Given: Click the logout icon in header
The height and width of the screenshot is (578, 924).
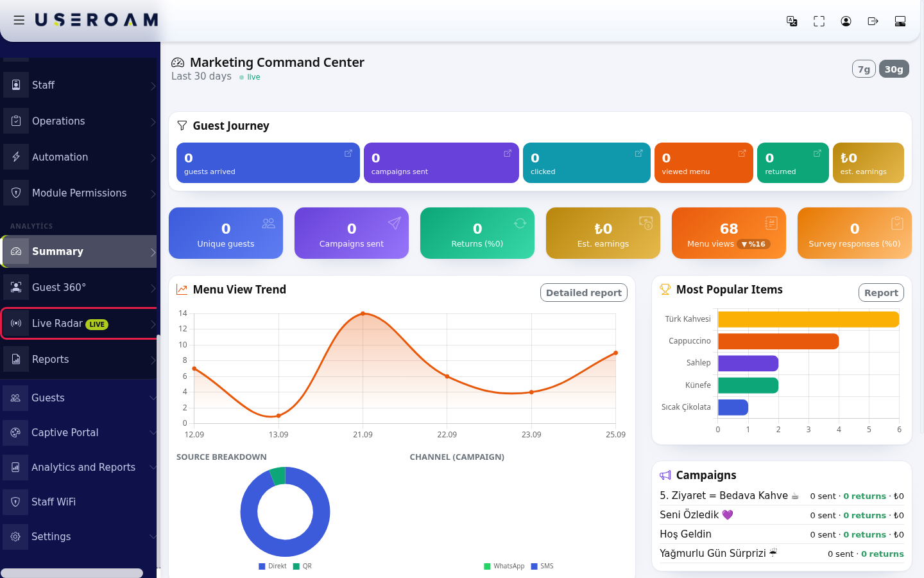Looking at the screenshot, I should click(873, 21).
